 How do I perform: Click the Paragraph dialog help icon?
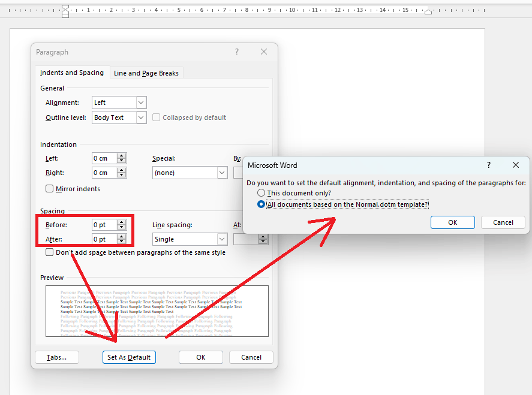pos(236,52)
